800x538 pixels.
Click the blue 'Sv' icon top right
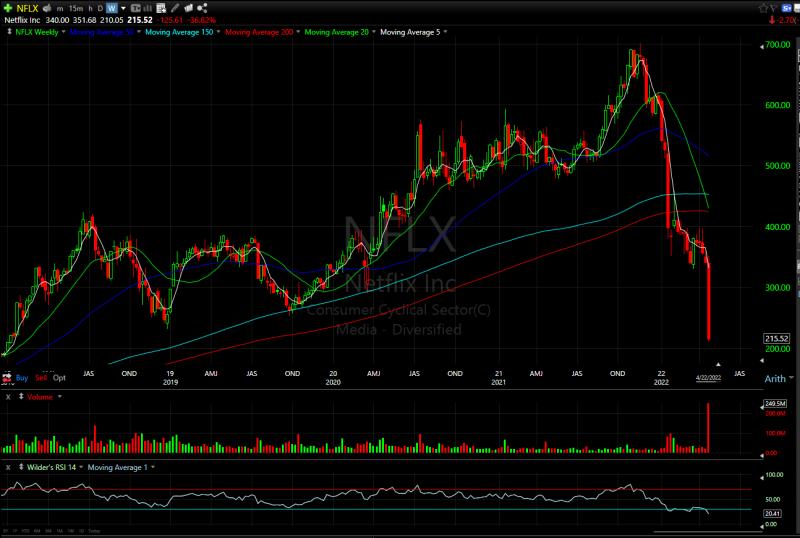[786, 8]
